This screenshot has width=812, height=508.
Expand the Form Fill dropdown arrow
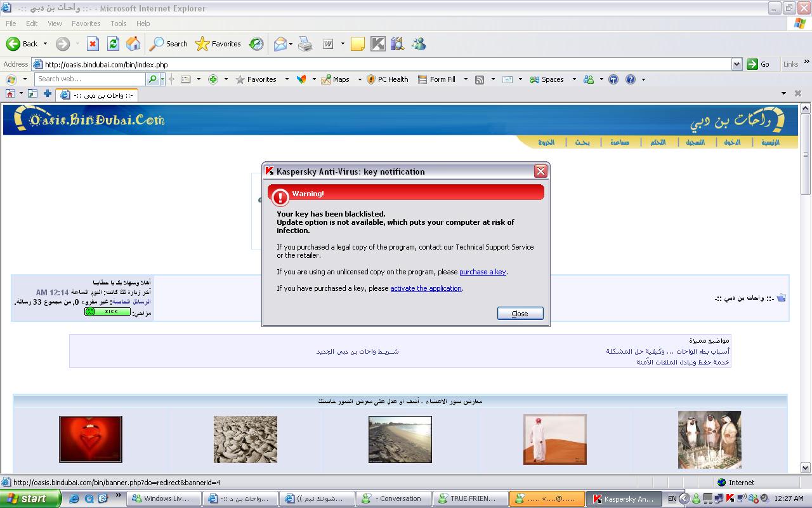[x=466, y=79]
